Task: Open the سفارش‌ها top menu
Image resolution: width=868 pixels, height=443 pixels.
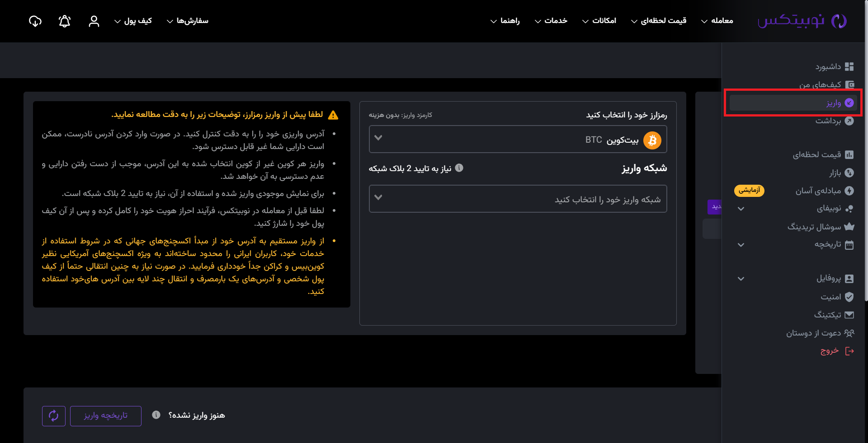Action: pyautogui.click(x=188, y=21)
